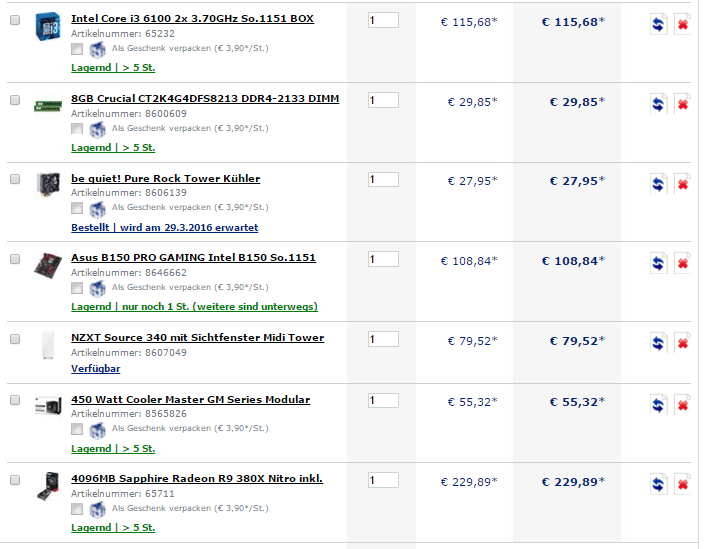Viewport: 708px width, 549px height.
Task: Refresh icon for 450 Watt Cooler Master row
Action: [x=658, y=405]
